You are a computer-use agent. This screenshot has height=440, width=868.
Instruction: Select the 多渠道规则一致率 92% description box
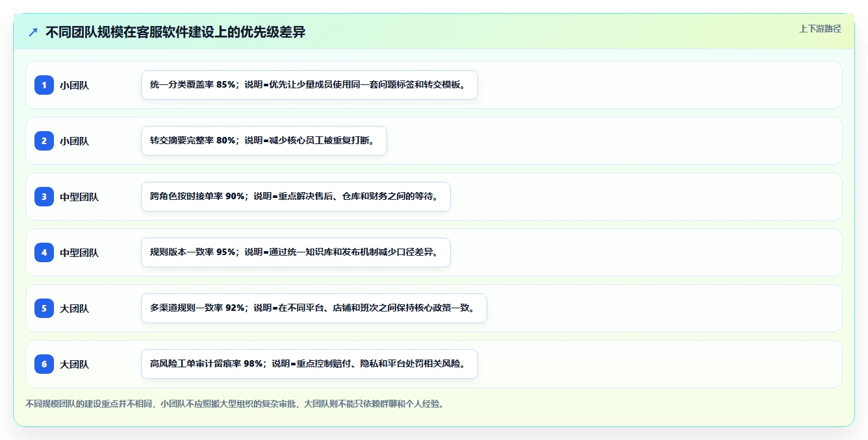click(x=314, y=308)
